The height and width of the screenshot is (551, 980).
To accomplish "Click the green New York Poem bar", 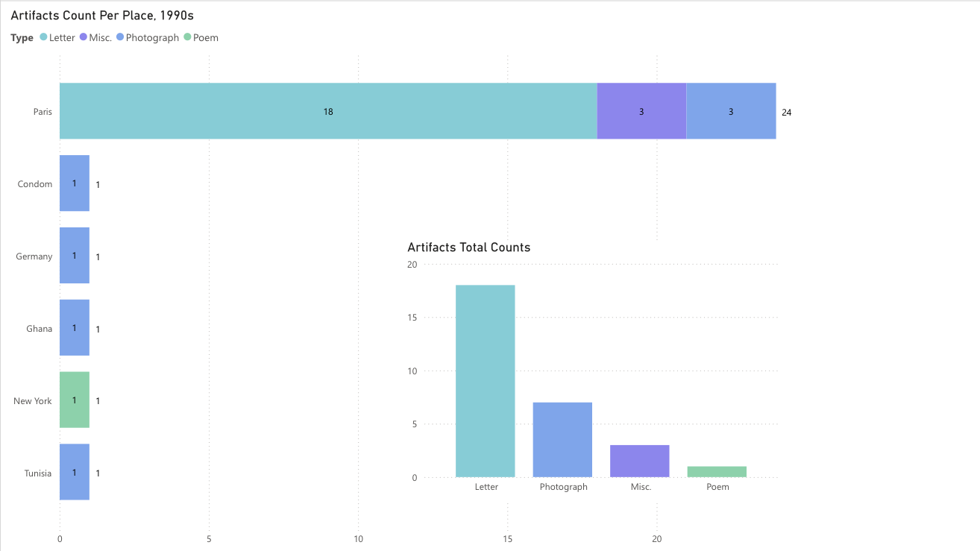I will click(x=75, y=400).
